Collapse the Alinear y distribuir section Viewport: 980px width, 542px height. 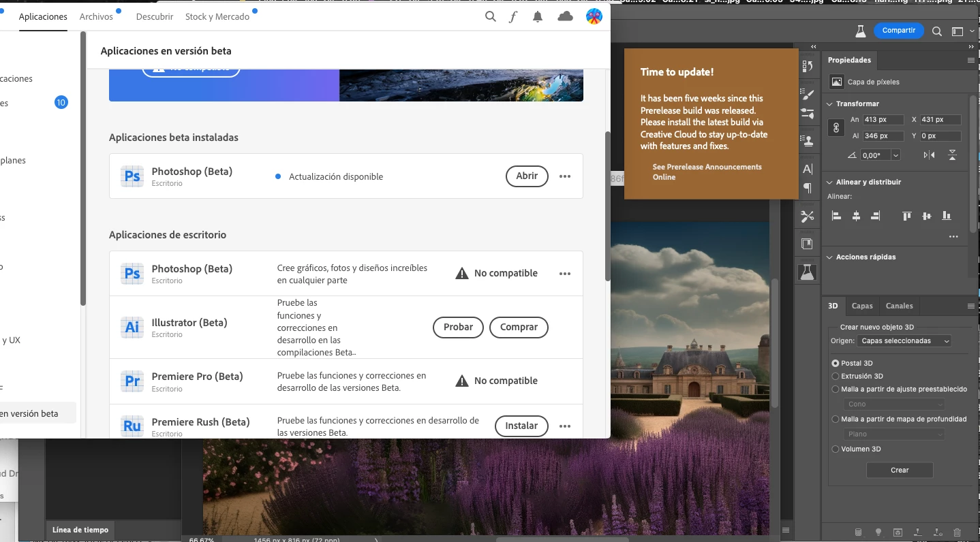(x=829, y=182)
